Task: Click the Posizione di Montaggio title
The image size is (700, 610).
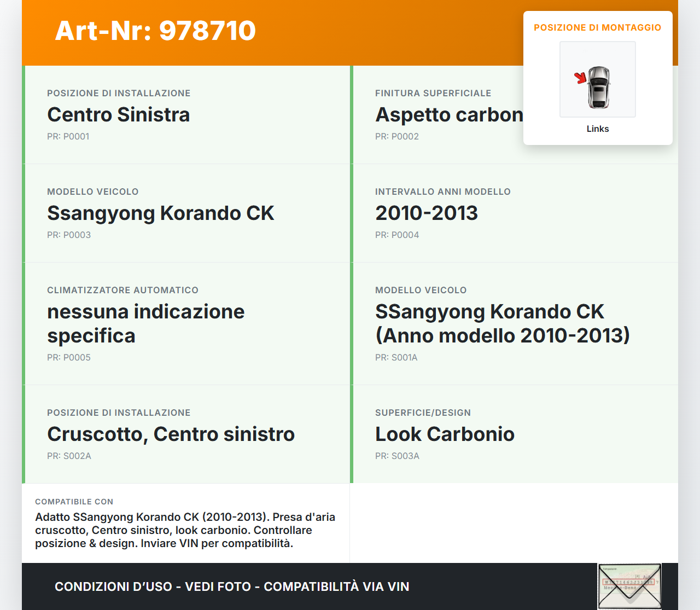Action: tap(597, 27)
